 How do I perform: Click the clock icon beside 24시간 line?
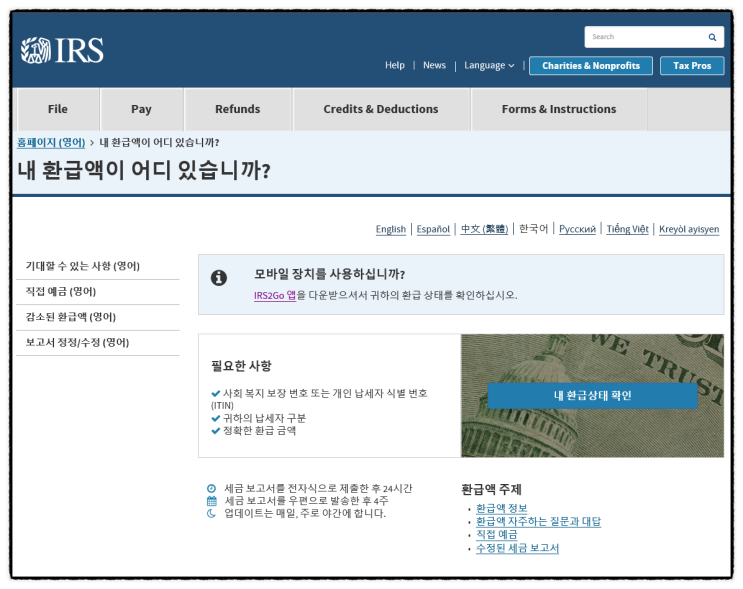click(211, 489)
